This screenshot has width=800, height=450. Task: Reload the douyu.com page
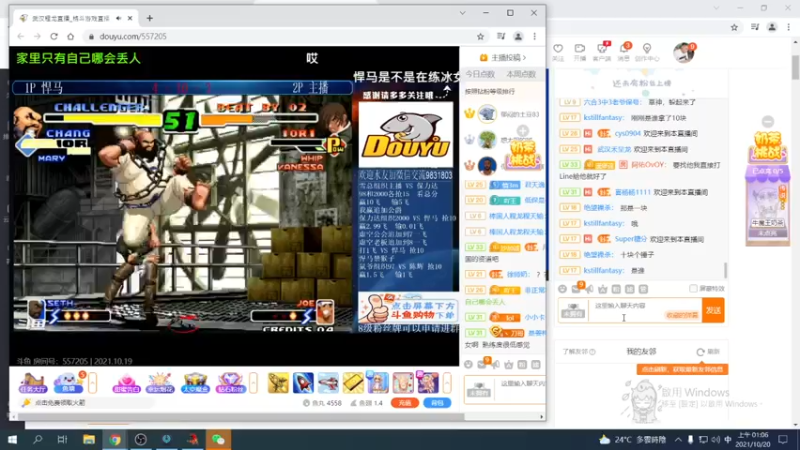[54, 36]
